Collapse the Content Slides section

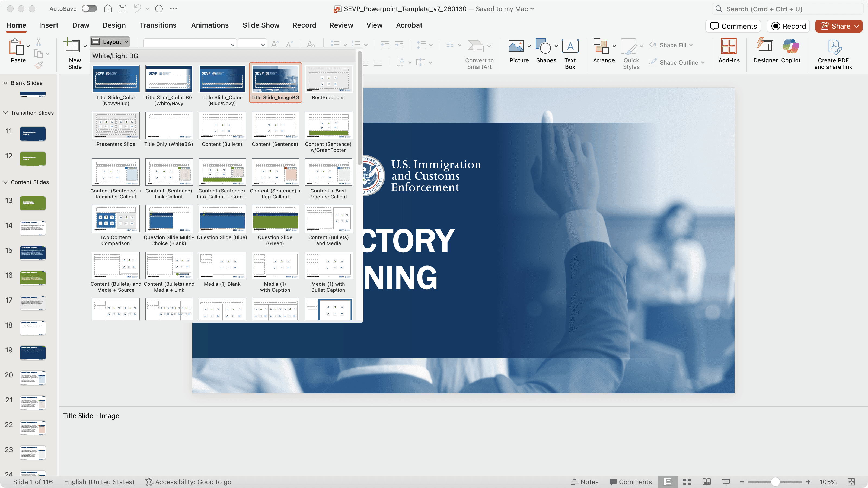pyautogui.click(x=5, y=182)
